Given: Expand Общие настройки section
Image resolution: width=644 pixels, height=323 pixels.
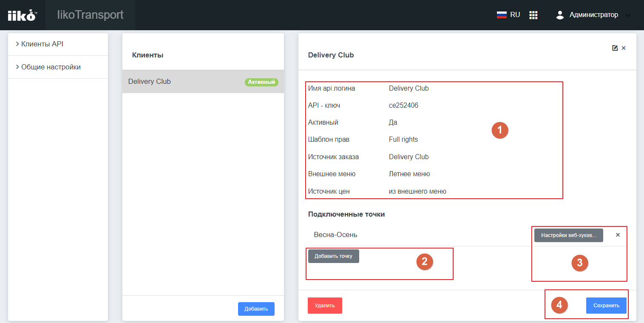Looking at the screenshot, I should pos(58,67).
